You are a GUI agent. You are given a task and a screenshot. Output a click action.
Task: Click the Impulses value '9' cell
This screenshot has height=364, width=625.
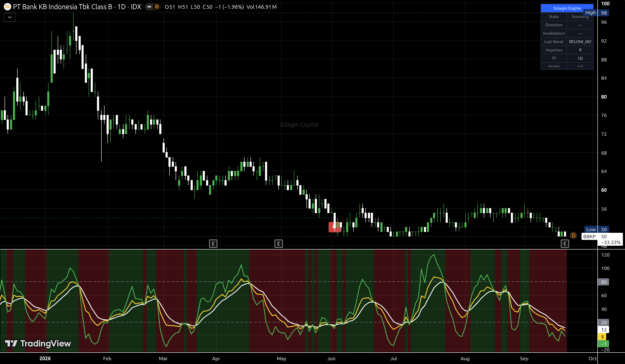tap(580, 50)
